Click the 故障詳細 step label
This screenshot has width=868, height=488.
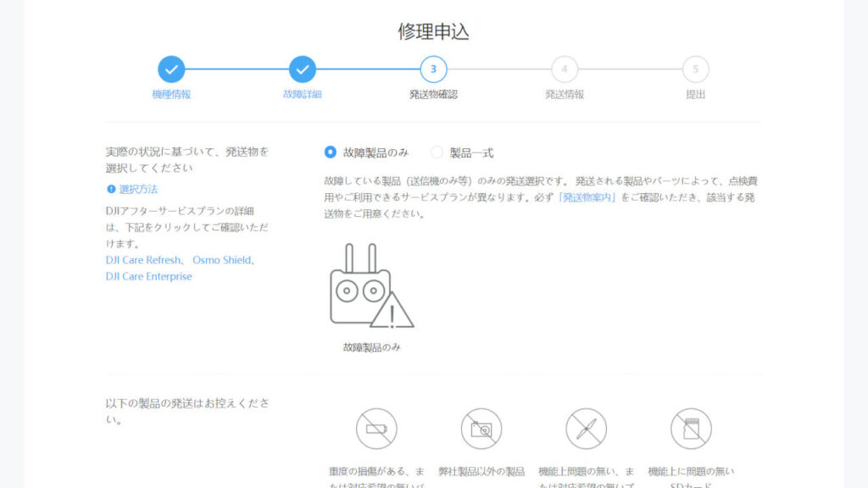pos(302,94)
